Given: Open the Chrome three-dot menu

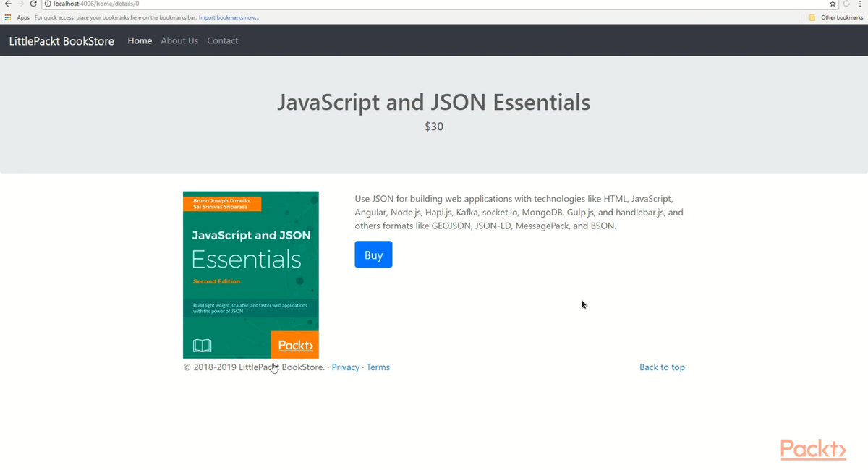Looking at the screenshot, I should click(859, 4).
